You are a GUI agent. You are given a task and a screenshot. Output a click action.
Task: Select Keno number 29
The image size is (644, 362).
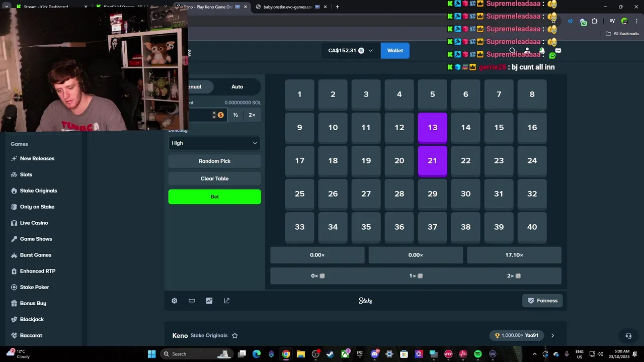(x=433, y=194)
